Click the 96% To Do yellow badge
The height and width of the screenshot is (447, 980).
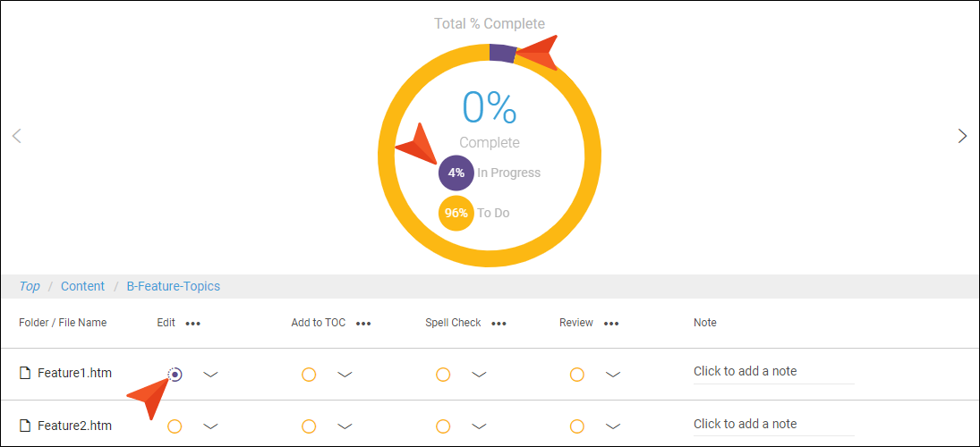456,213
